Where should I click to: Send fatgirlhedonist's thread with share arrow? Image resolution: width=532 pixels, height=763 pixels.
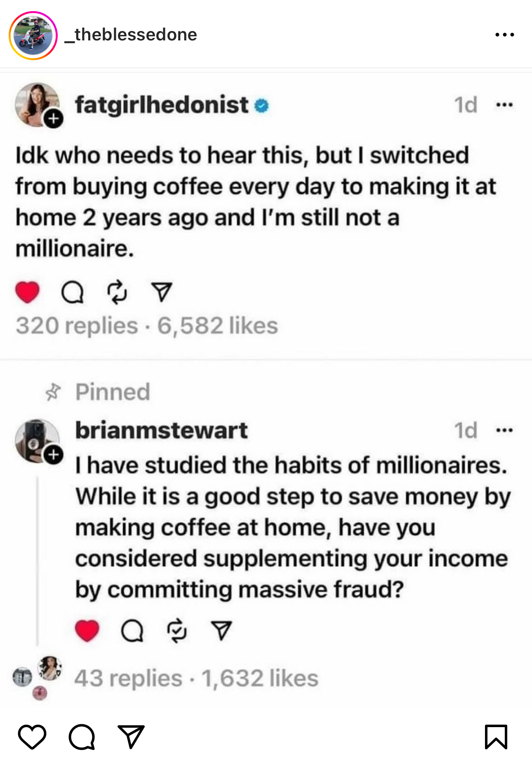161,292
